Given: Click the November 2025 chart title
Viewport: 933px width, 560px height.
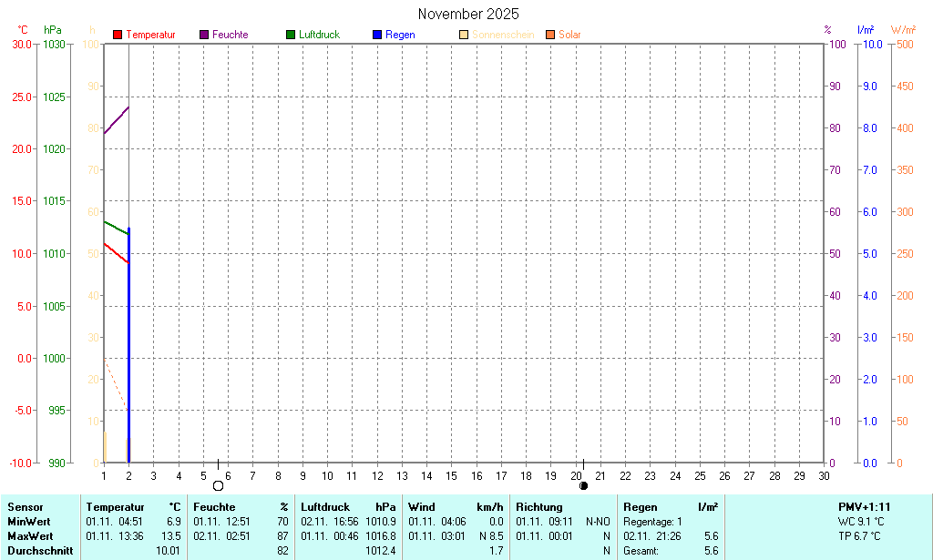Looking at the screenshot, I should [468, 14].
